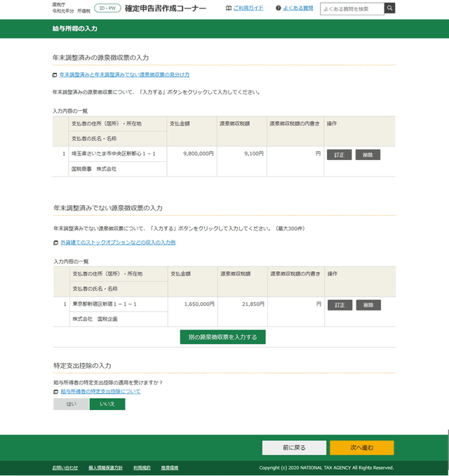Open the ご利用ガイド link
449x476 pixels.
pyautogui.click(x=248, y=8)
